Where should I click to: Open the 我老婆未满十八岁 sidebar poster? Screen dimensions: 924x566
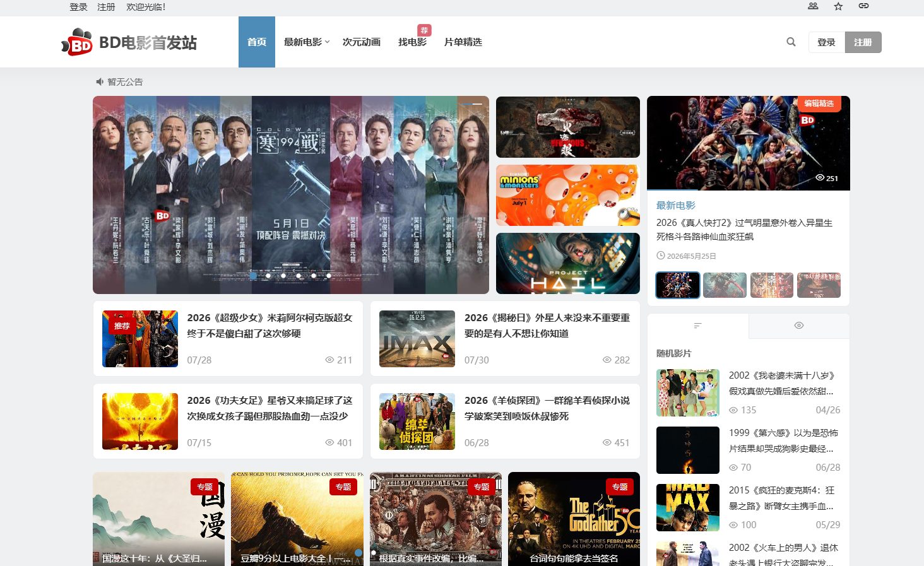click(688, 392)
